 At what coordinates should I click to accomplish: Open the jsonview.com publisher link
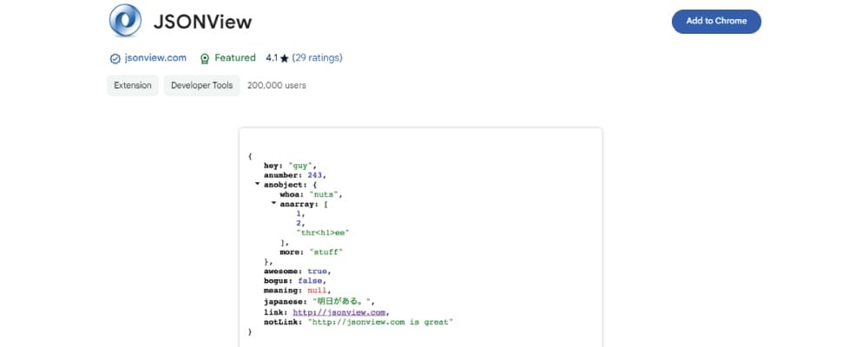154,58
